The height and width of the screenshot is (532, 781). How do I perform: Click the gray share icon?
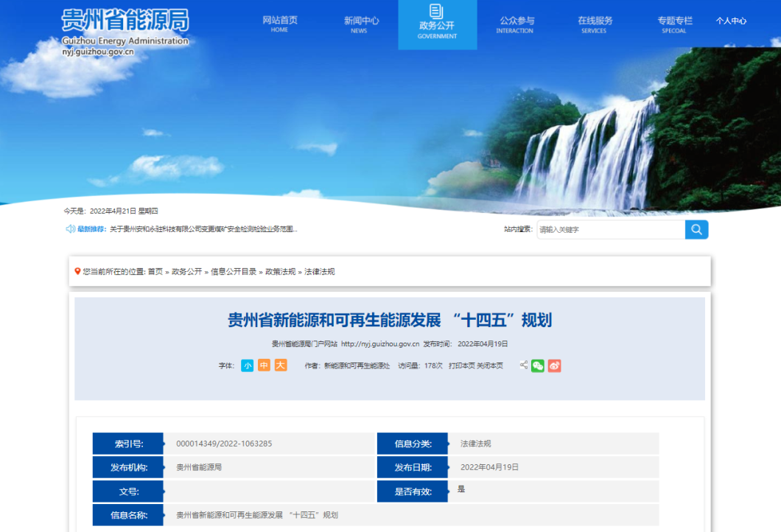coord(523,365)
